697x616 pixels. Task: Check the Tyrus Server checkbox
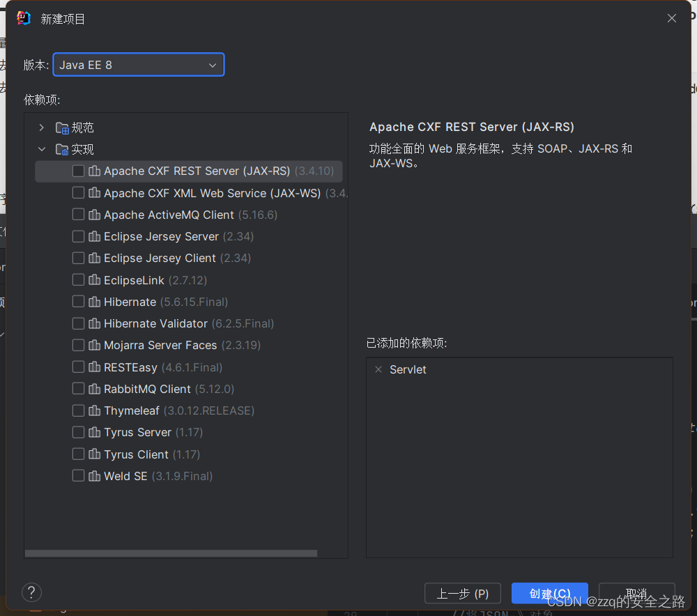click(78, 433)
